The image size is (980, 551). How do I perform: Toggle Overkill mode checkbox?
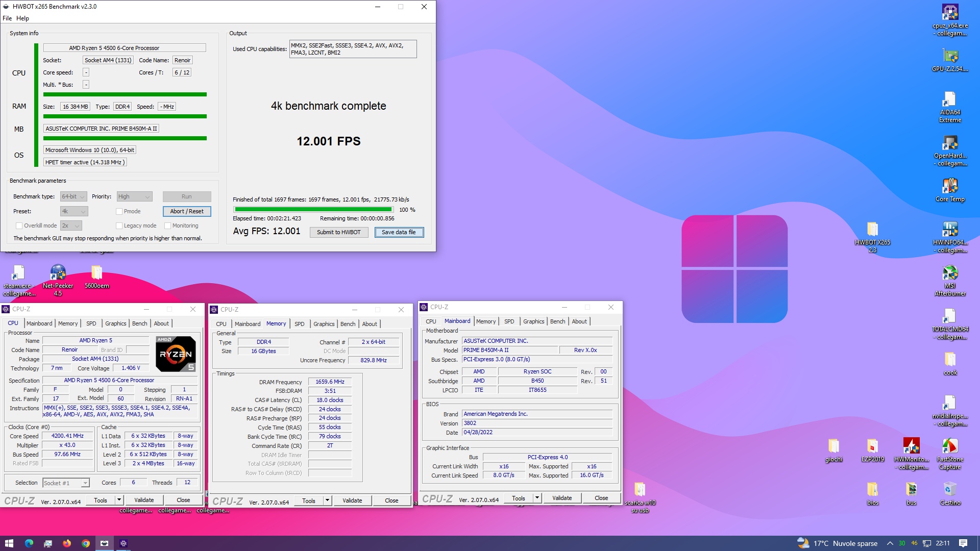click(19, 226)
